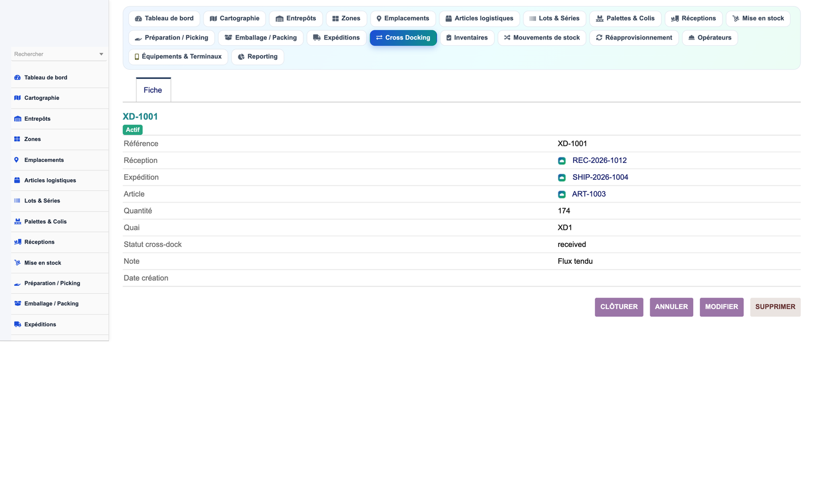Select Articles logistiques in the top menu
Viewport: 815px width, 504px height.
pos(479,19)
